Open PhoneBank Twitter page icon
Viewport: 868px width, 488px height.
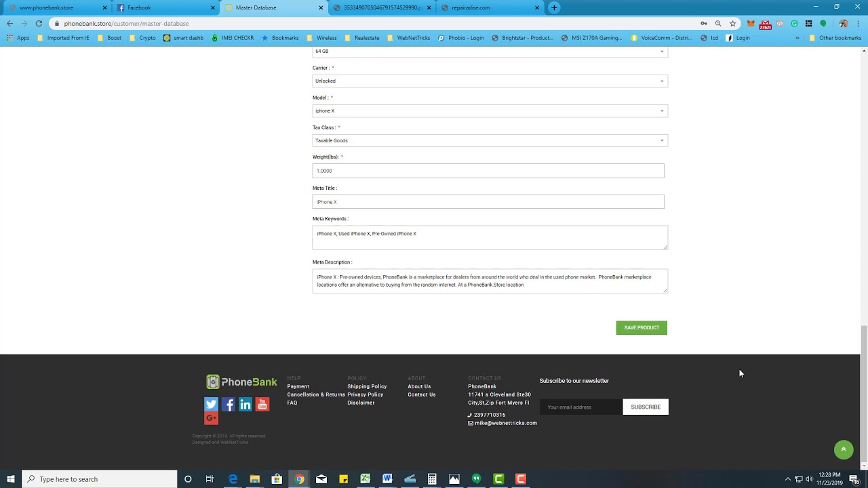pyautogui.click(x=212, y=405)
